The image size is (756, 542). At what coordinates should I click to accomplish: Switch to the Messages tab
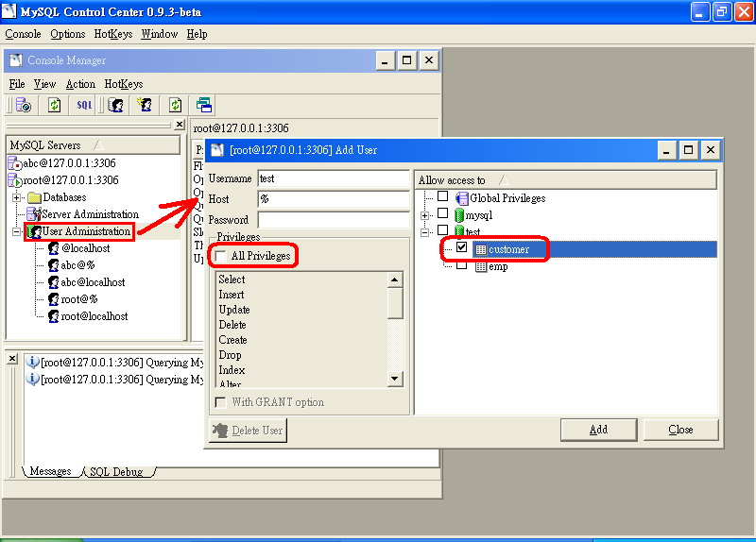[x=50, y=471]
